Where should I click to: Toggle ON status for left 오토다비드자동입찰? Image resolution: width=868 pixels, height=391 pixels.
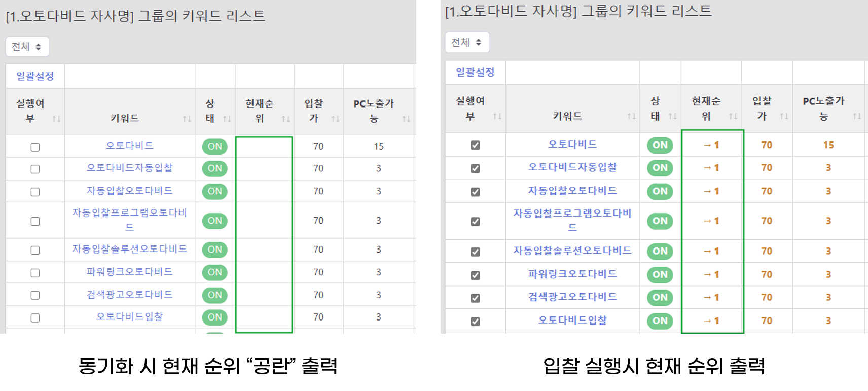coord(214,168)
